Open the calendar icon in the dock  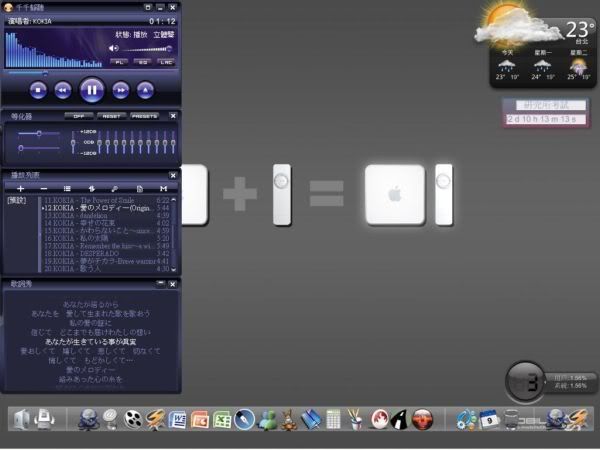[x=490, y=418]
